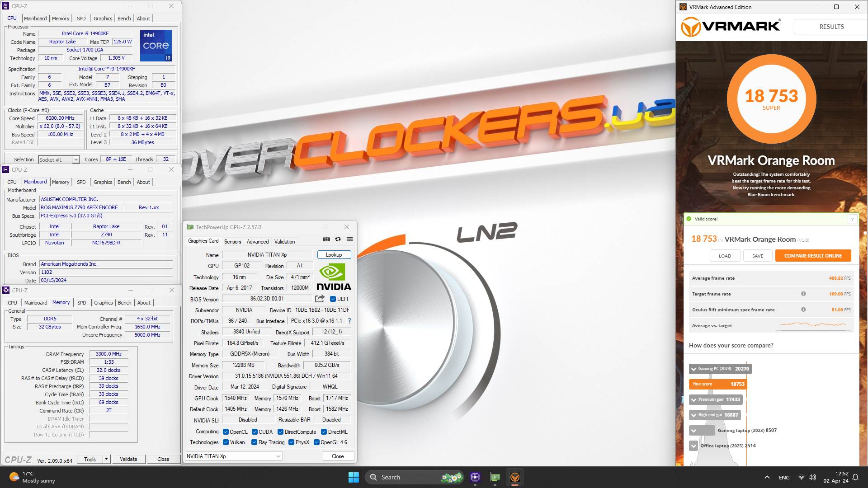Click COMPARE RESULT ONLINE button
868x488 pixels.
click(x=813, y=256)
